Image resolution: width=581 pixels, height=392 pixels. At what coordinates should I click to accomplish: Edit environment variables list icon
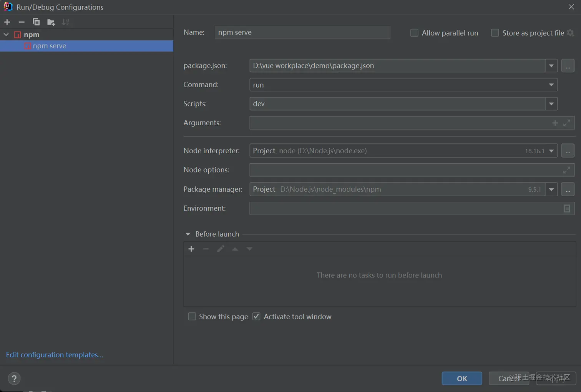point(567,208)
